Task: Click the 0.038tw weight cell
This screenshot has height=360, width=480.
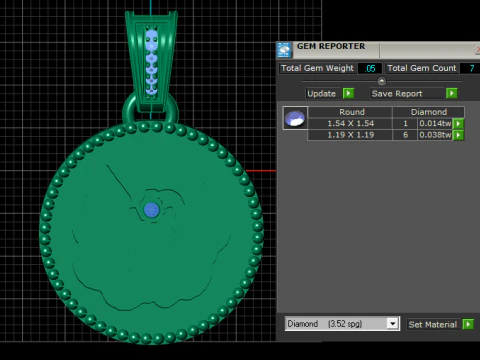Action: click(x=435, y=135)
